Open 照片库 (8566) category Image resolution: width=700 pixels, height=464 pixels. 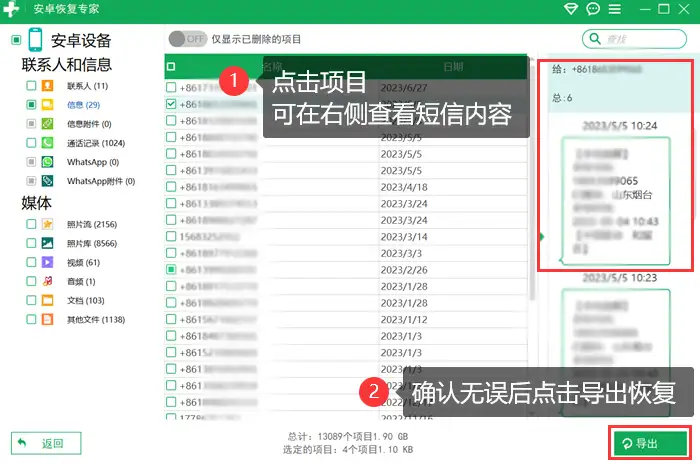pos(92,243)
